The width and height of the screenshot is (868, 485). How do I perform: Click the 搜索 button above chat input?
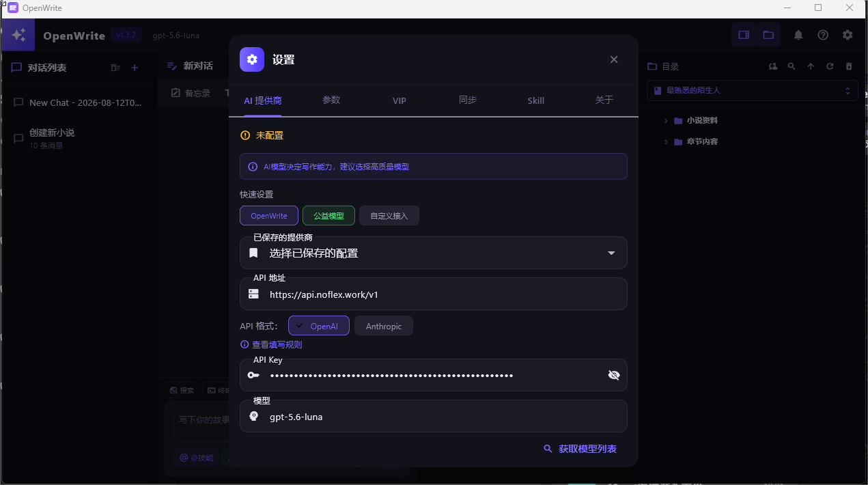[182, 391]
